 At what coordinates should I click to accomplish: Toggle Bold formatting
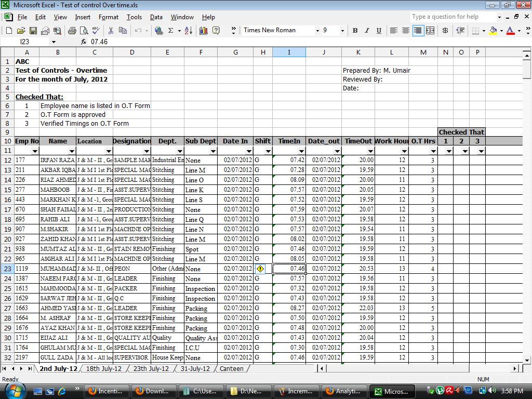click(355, 31)
